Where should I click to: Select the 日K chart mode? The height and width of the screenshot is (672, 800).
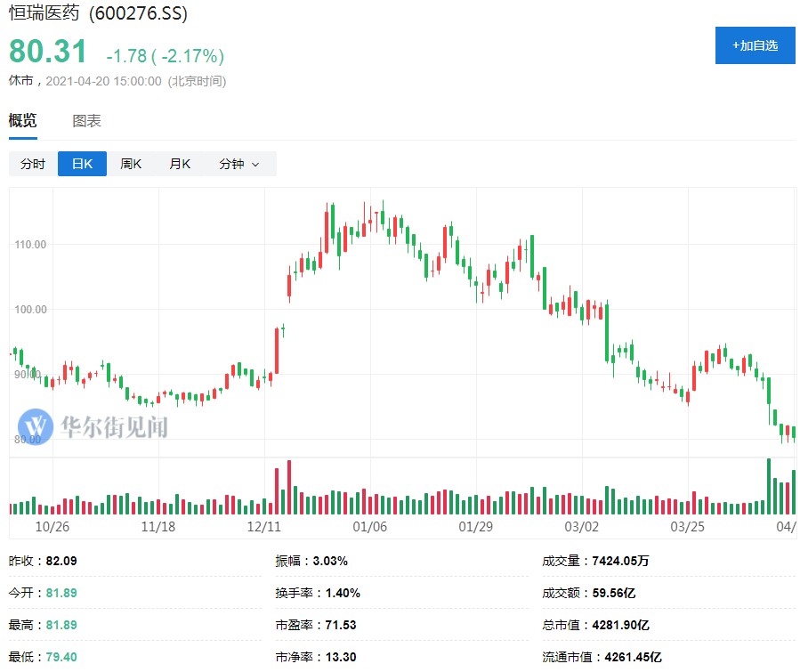82,164
